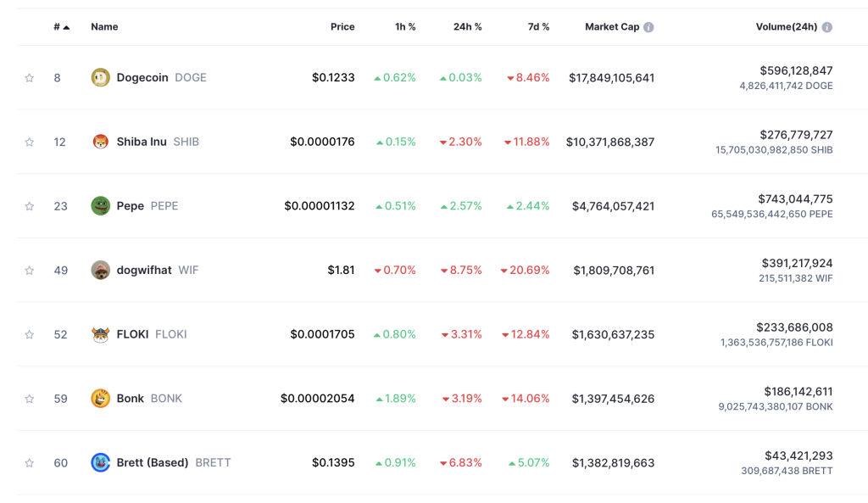868x503 pixels.
Task: Open the Dogecoin coin logo
Action: [100, 77]
